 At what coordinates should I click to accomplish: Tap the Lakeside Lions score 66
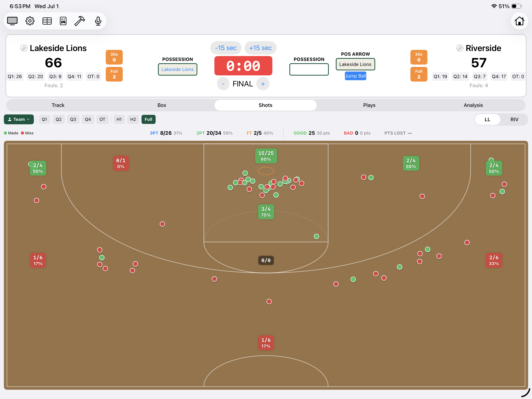53,62
